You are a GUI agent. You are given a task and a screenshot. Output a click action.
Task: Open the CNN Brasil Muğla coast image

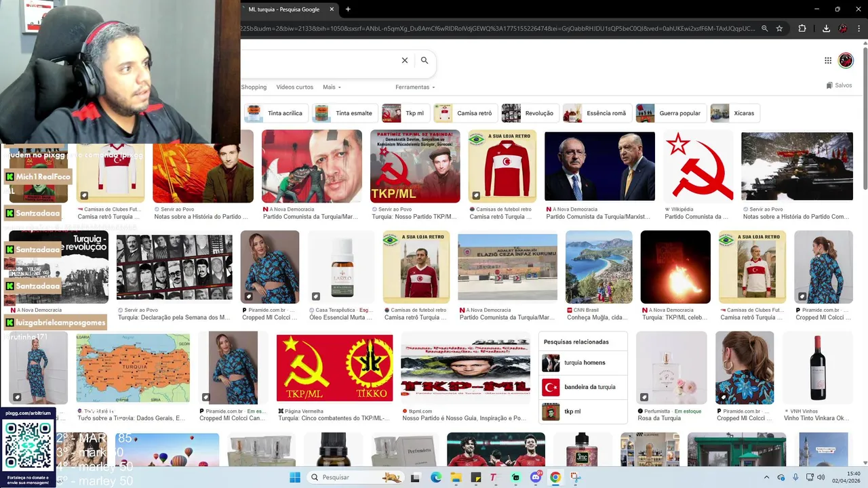click(599, 267)
